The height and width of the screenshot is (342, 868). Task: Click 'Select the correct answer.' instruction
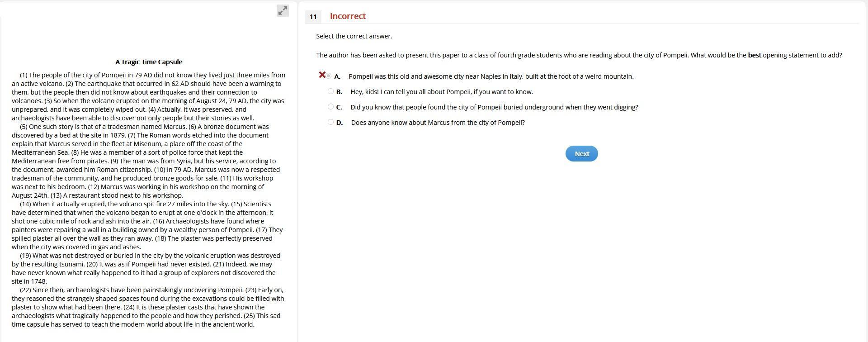click(x=354, y=36)
